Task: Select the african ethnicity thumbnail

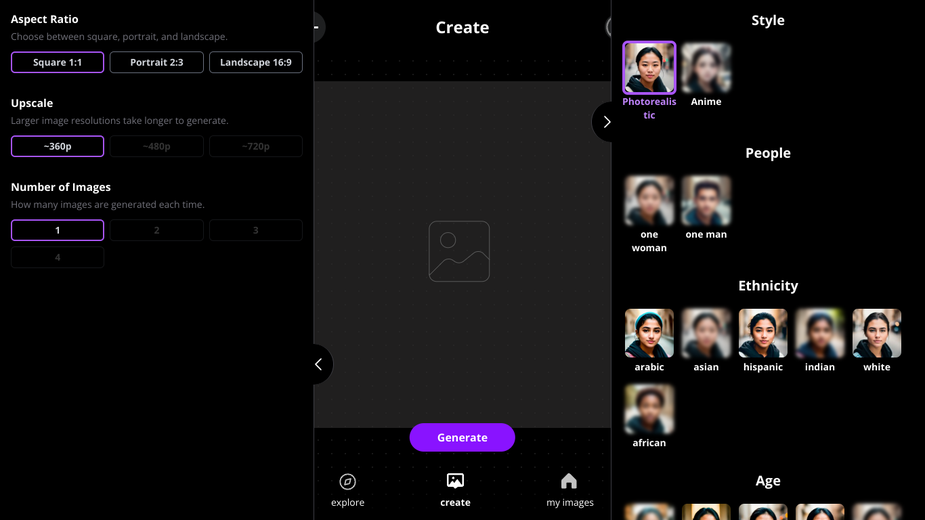Action: tap(649, 409)
